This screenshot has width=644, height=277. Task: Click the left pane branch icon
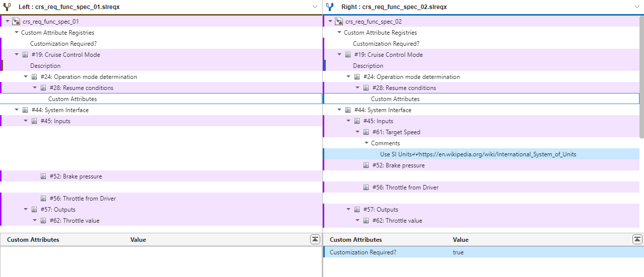coord(7,7)
